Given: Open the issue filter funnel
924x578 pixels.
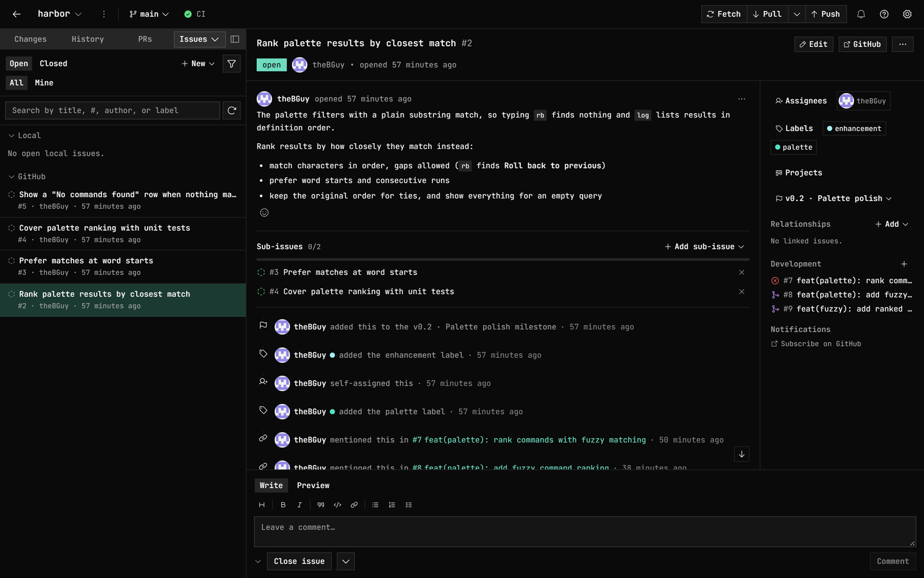Looking at the screenshot, I should coord(232,64).
